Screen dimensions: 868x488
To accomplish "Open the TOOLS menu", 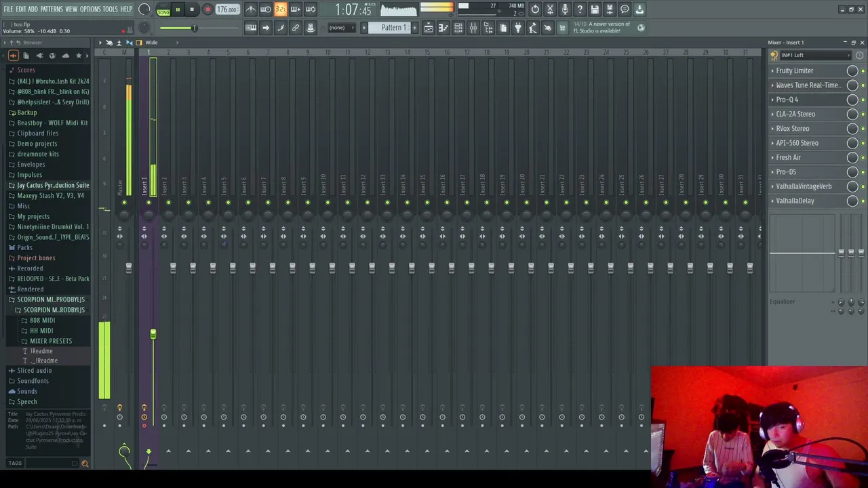I will tap(111, 9).
